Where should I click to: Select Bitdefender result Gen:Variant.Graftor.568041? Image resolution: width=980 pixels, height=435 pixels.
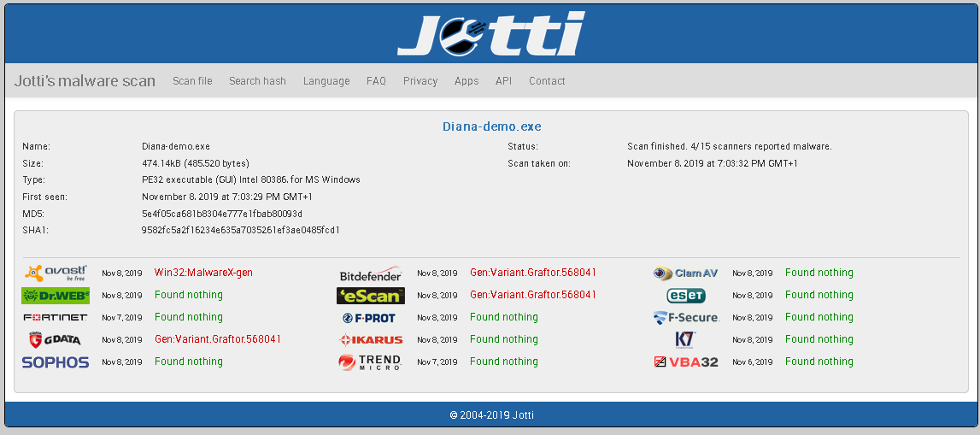[x=533, y=273]
